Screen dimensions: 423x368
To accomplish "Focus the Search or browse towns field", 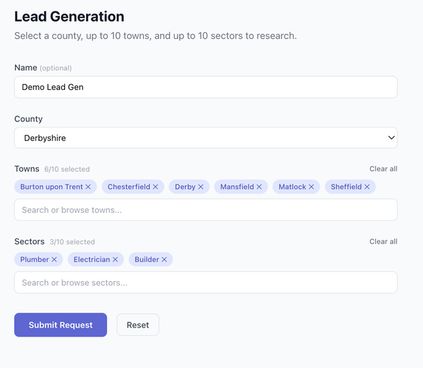I will click(x=206, y=210).
